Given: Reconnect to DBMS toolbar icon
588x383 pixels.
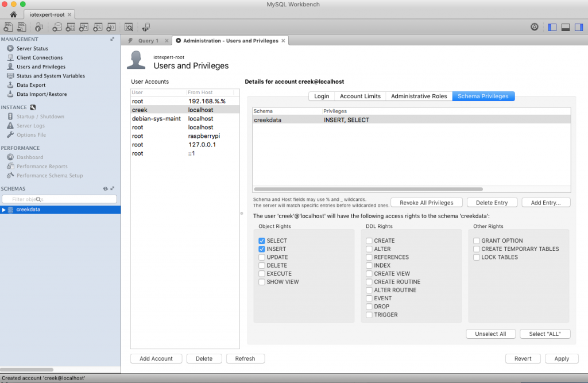Looking at the screenshot, I should 146,27.
